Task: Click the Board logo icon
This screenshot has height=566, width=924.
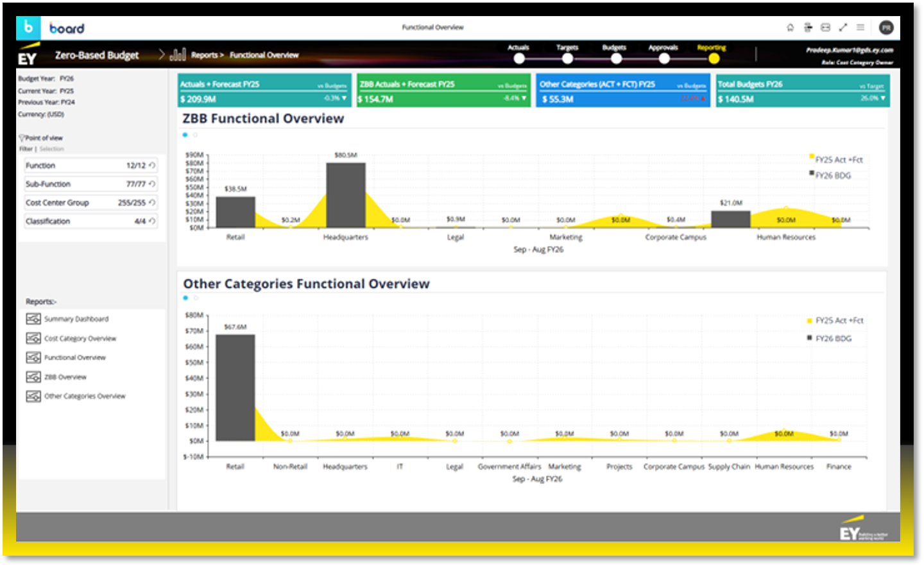Action: coord(28,28)
